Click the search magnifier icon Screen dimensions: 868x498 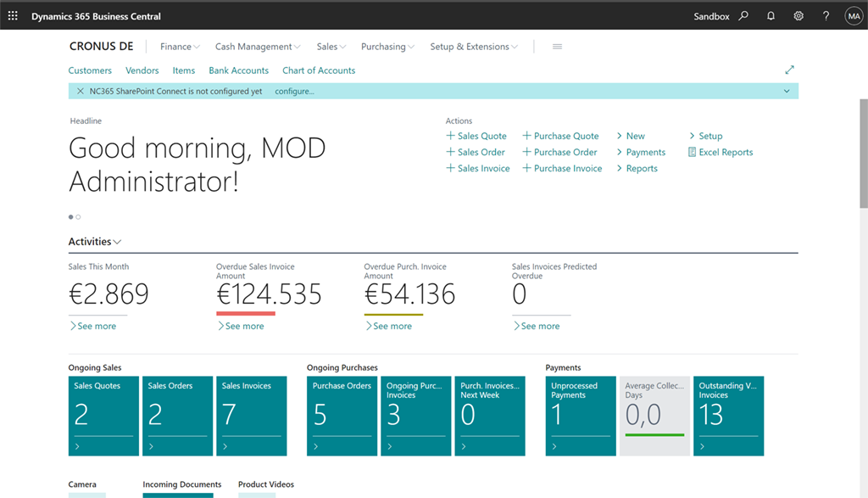(743, 16)
